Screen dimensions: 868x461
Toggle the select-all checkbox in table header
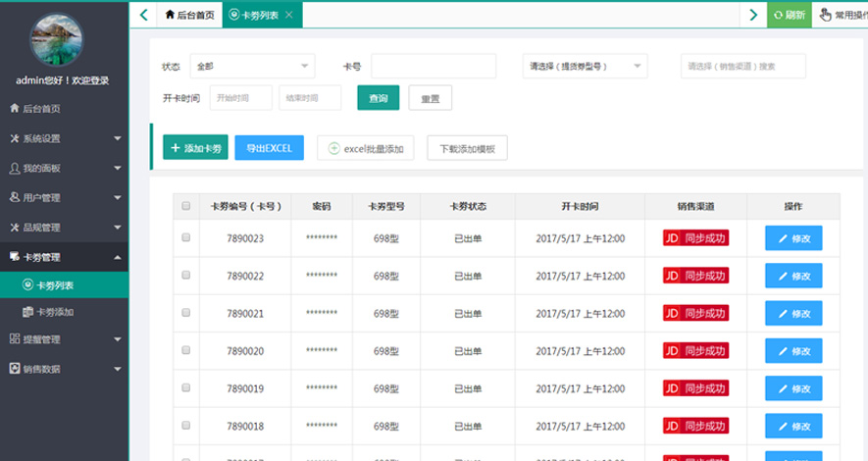pos(186,207)
